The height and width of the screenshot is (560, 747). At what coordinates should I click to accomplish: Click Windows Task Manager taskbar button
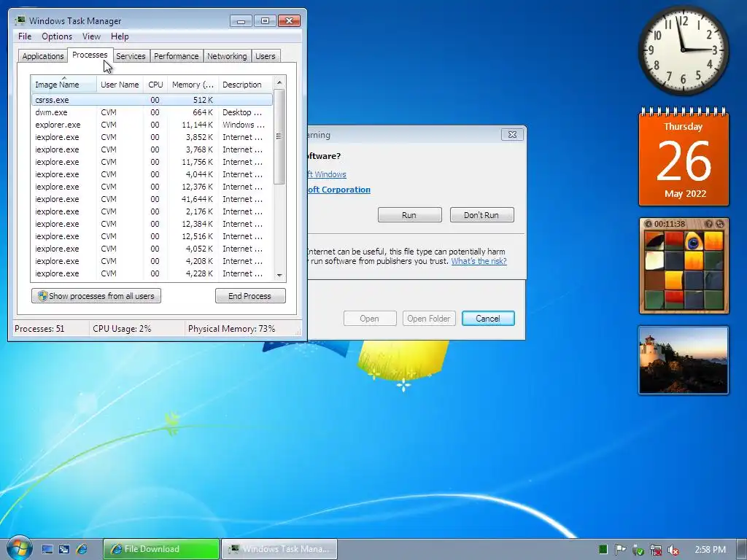tap(279, 549)
